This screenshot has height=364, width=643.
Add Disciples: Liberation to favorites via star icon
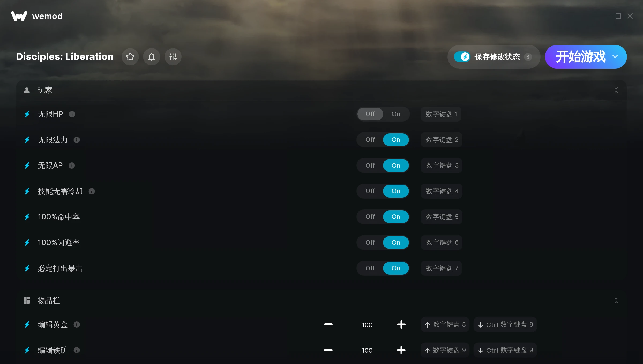click(x=130, y=57)
